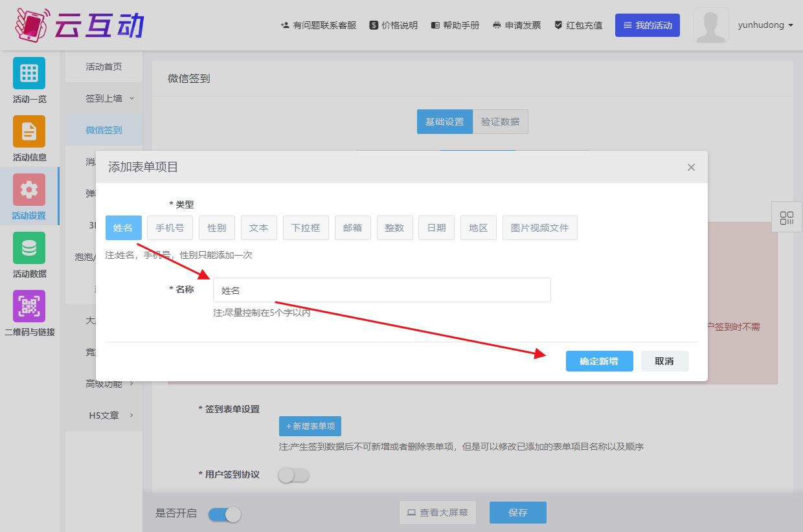Select the 性别 field type
This screenshot has height=532, width=803.
point(217,228)
